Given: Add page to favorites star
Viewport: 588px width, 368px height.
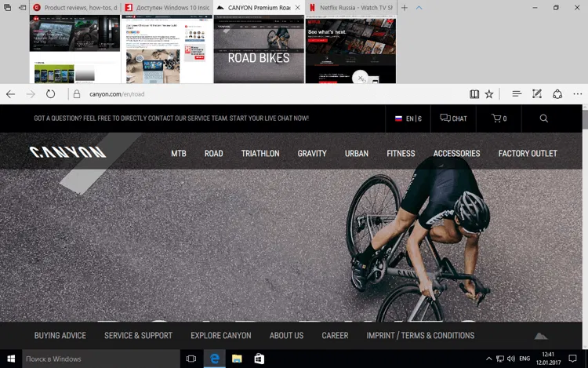Looking at the screenshot, I should [489, 94].
